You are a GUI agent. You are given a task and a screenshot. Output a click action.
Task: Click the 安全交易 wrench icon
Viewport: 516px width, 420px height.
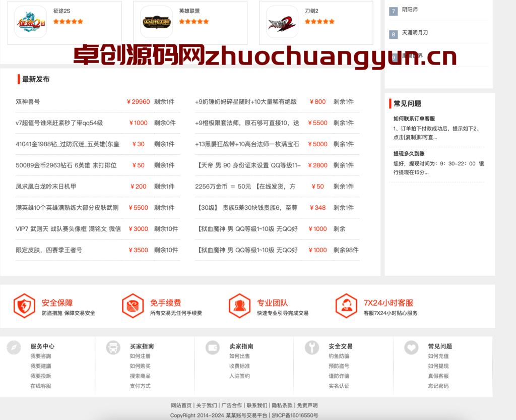click(x=312, y=347)
